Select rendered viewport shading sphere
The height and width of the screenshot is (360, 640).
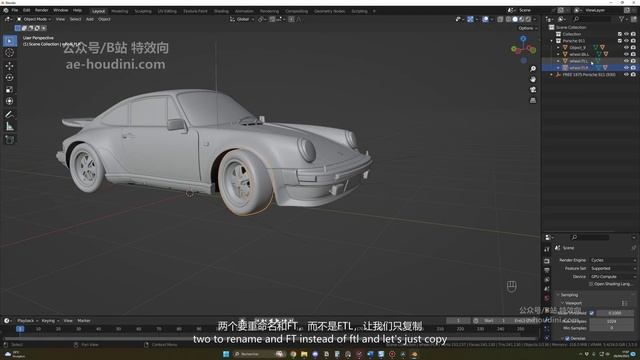tap(528, 19)
